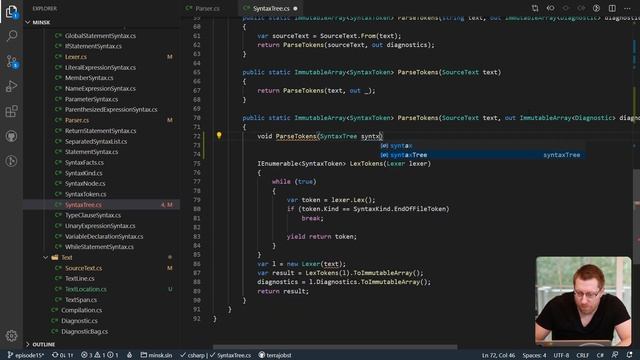Open TextSpan.cs file
640x360 pixels.
pyautogui.click(x=81, y=300)
